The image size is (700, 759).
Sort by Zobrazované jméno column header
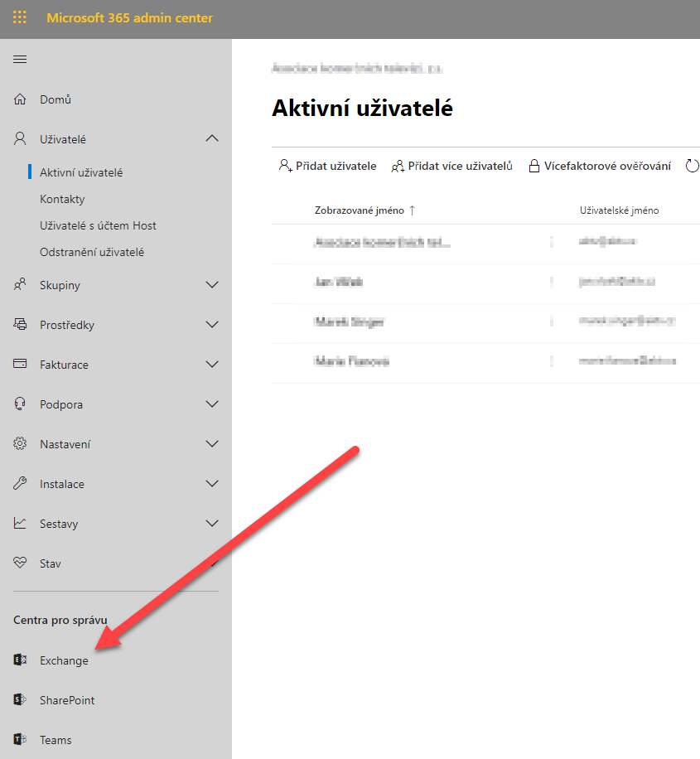coord(360,210)
